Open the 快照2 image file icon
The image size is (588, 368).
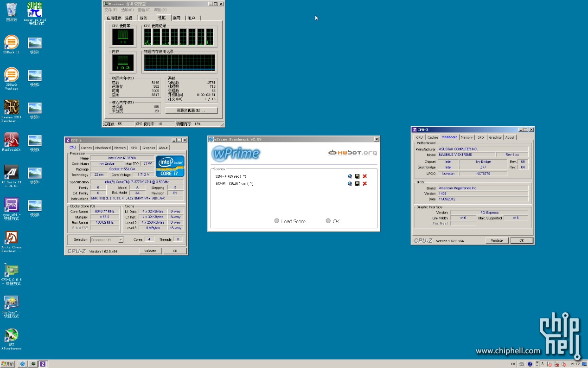tap(35, 77)
